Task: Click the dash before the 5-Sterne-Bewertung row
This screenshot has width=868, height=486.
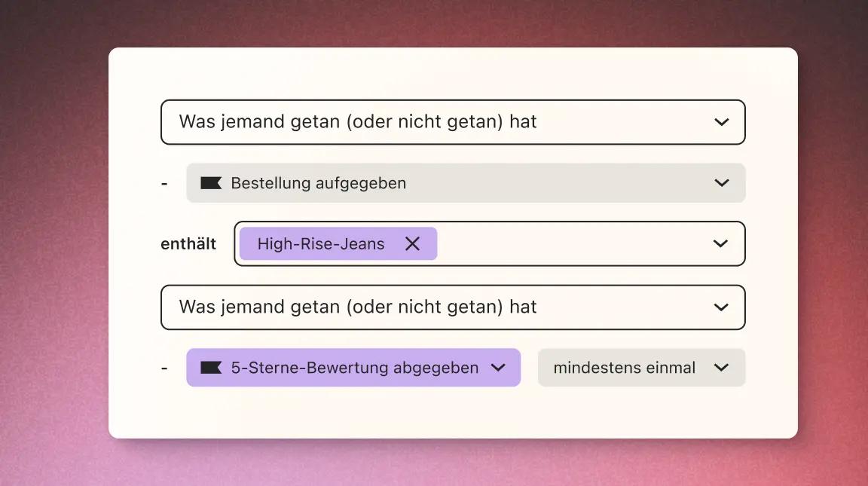Action: coord(164,368)
